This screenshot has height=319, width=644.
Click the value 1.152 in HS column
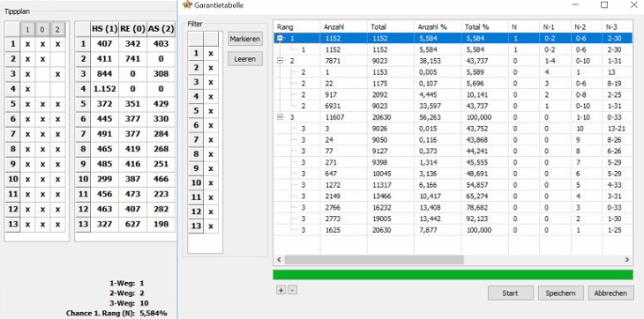tap(105, 89)
